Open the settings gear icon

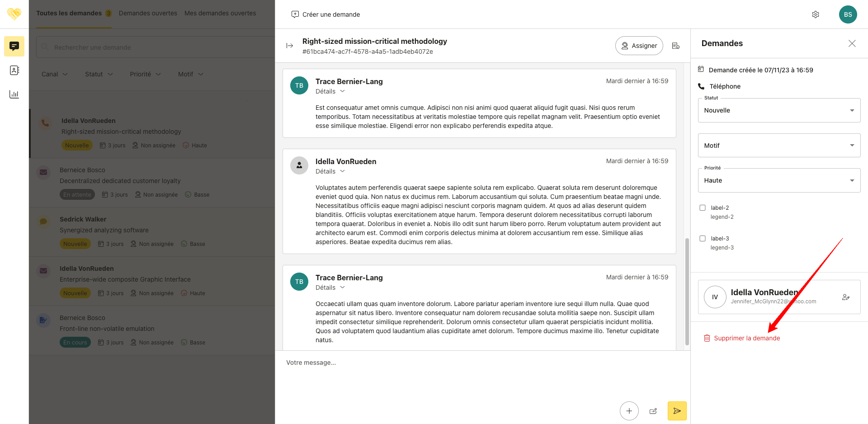point(816,14)
